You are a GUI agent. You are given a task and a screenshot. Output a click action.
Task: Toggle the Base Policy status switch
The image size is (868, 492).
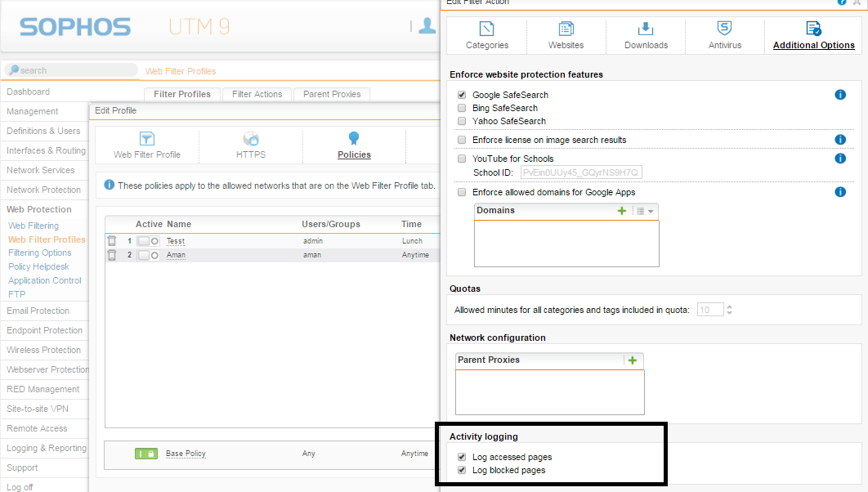(146, 454)
